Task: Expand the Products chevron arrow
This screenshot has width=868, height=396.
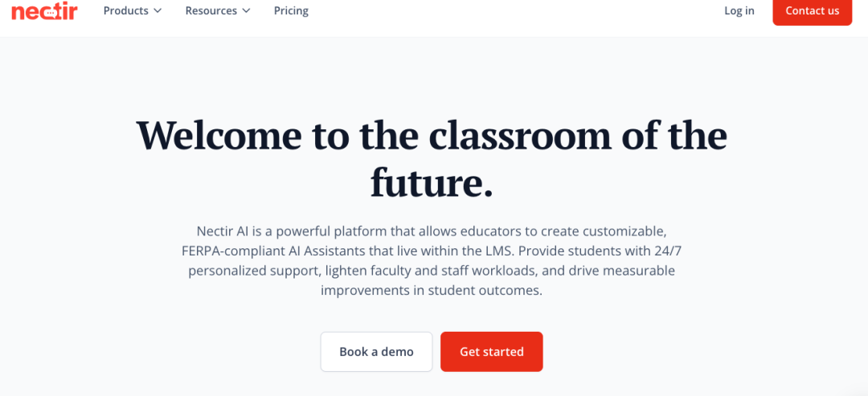Action: tap(158, 11)
